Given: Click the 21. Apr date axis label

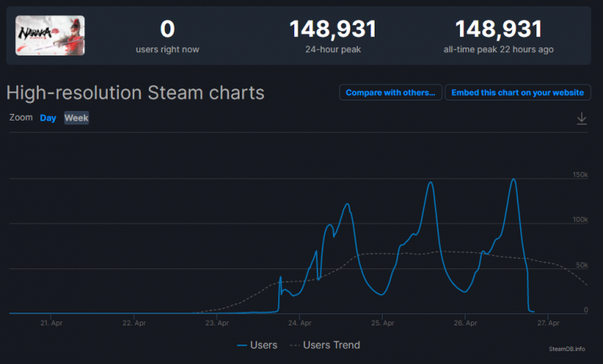Looking at the screenshot, I should pyautogui.click(x=51, y=323).
